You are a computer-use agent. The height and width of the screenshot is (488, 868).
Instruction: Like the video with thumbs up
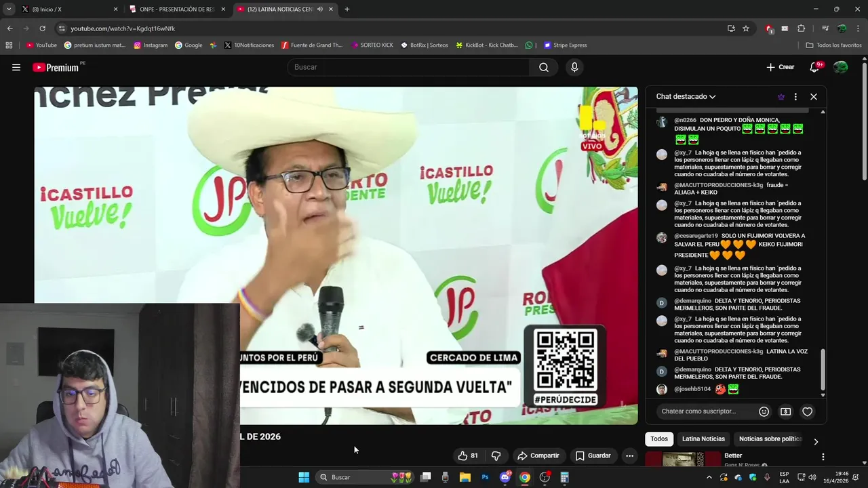[468, 455]
